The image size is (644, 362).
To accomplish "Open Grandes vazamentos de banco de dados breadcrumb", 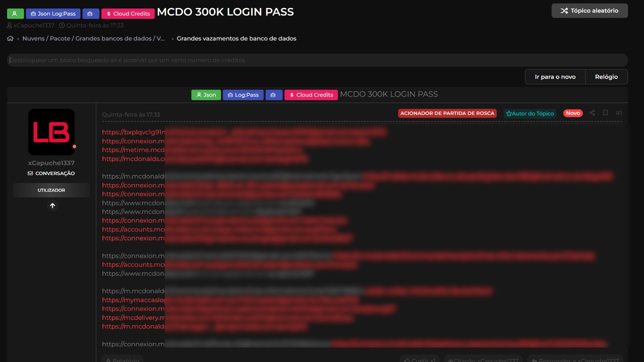I will tap(236, 39).
